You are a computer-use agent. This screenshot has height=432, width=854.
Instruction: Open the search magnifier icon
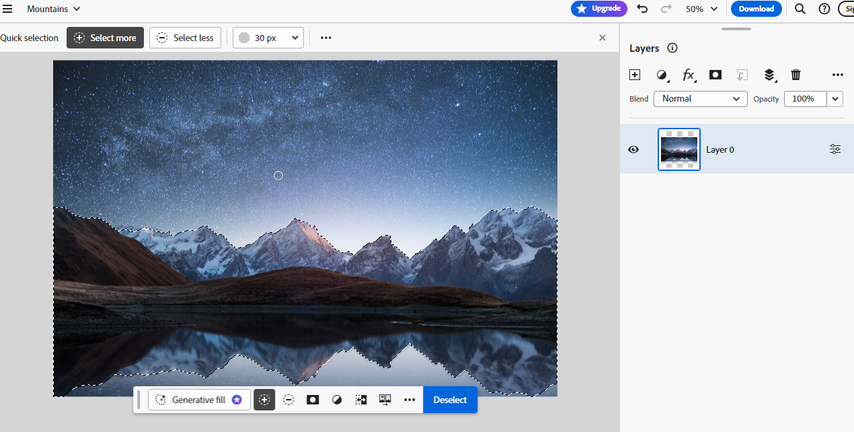point(800,9)
